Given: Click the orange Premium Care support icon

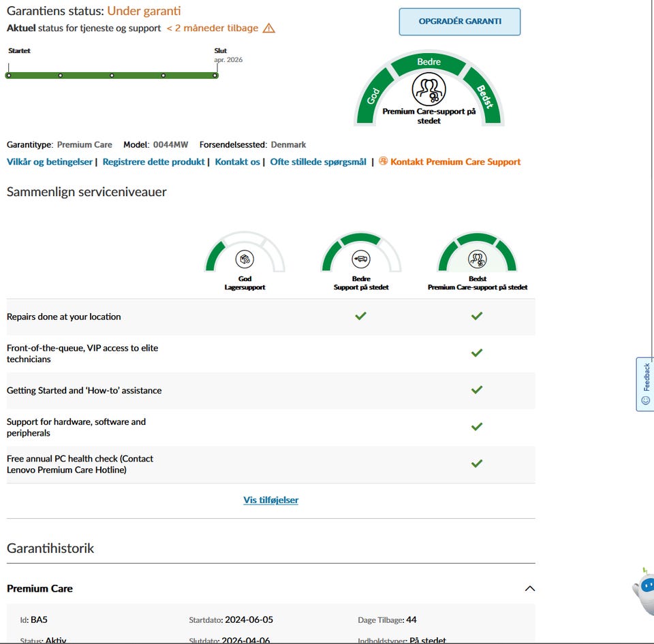Looking at the screenshot, I should [384, 161].
